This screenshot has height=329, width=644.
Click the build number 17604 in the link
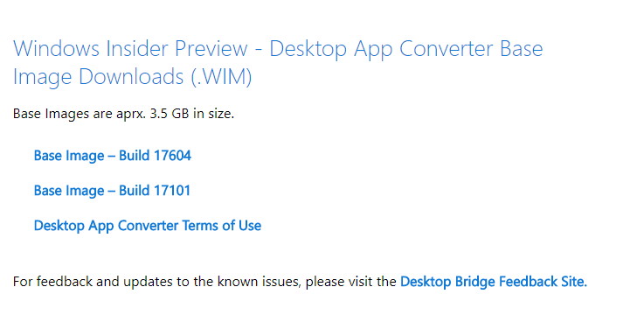pyautogui.click(x=172, y=156)
